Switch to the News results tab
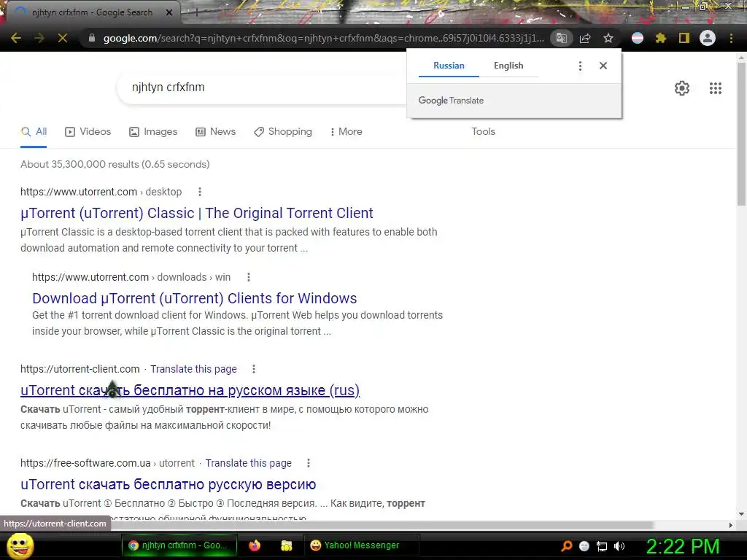This screenshot has height=560, width=747. [x=216, y=132]
